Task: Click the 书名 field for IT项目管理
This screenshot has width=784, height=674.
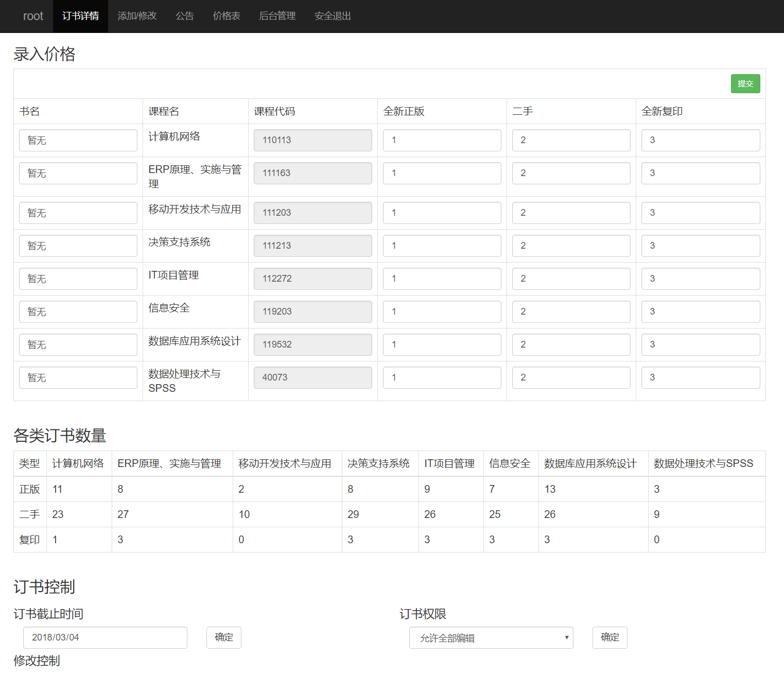Action: (78, 279)
